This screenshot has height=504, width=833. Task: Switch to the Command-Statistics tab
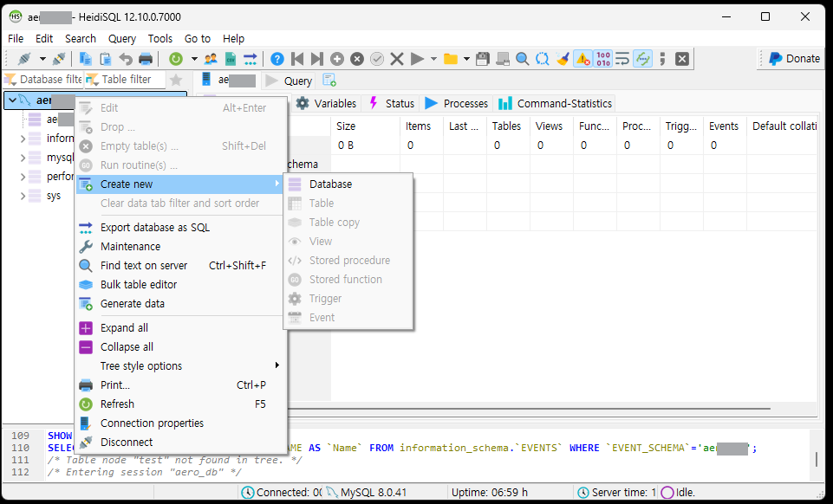coord(555,103)
